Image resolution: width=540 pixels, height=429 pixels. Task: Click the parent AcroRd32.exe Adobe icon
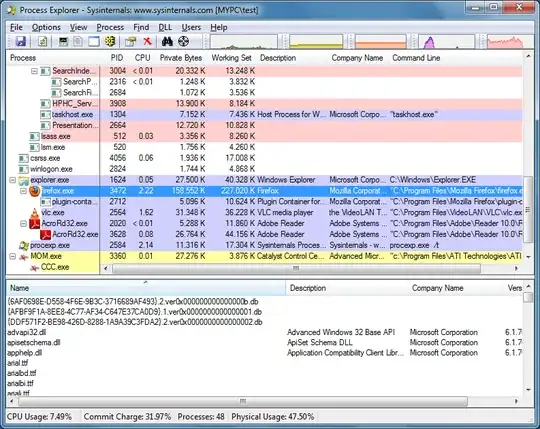point(35,223)
